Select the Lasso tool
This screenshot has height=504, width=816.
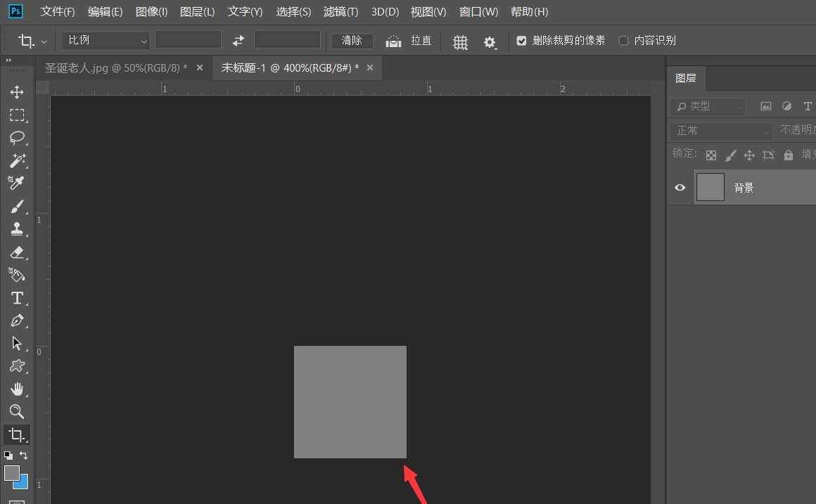[17, 138]
